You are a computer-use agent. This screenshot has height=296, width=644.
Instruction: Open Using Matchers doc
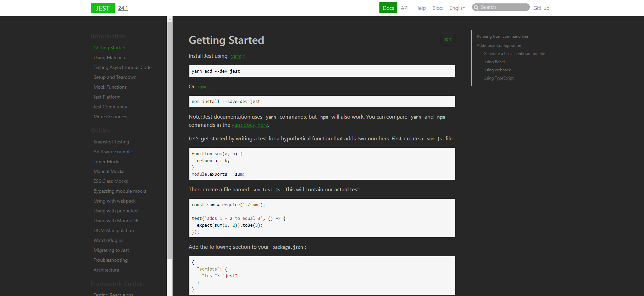[110, 57]
